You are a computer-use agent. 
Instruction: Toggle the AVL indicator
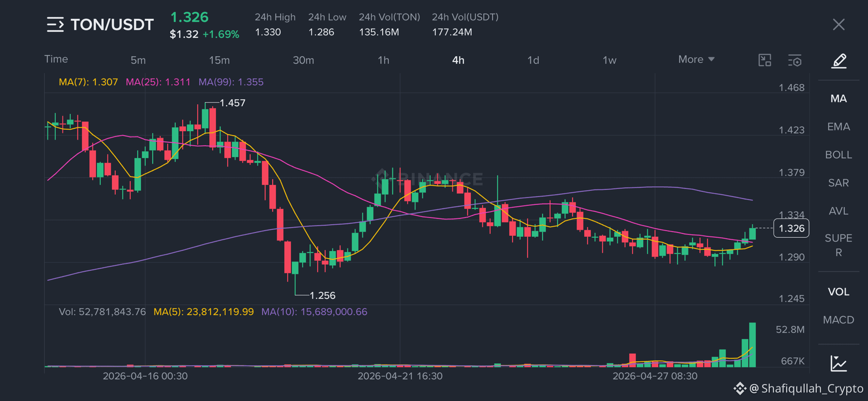[x=838, y=211]
